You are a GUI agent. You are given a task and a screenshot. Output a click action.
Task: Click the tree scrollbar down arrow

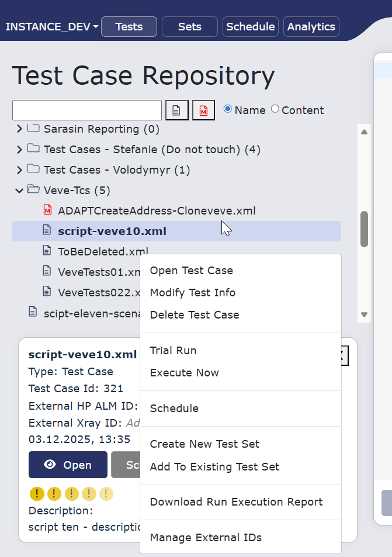pos(364,314)
